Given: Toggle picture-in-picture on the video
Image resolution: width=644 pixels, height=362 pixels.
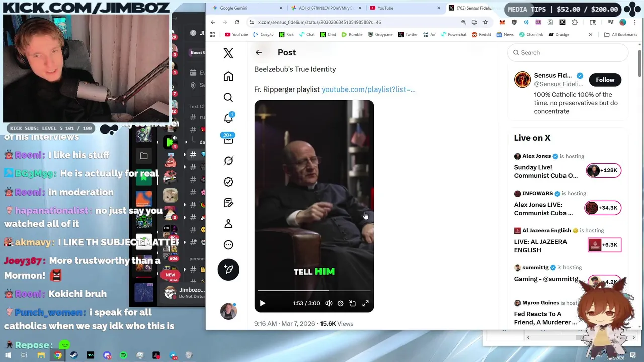Looking at the screenshot, I should point(353,303).
